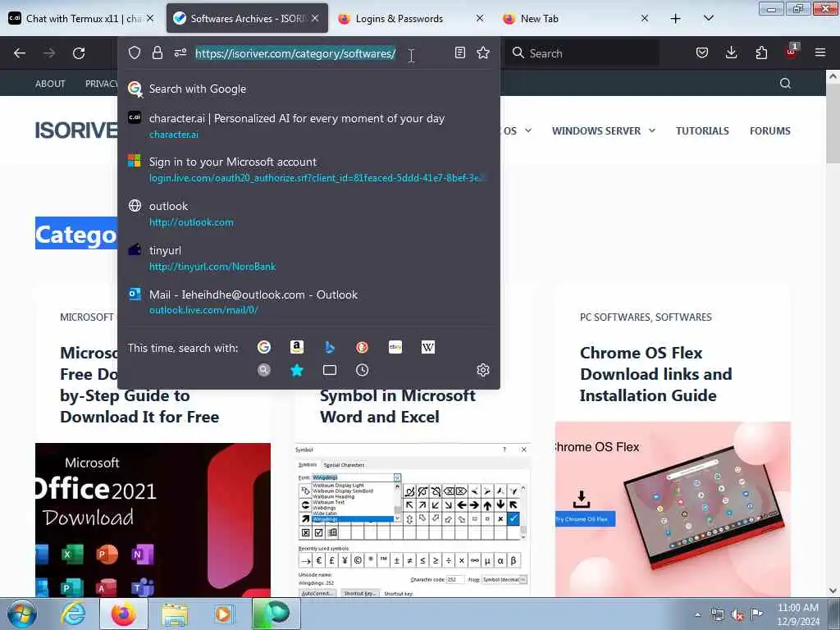The height and width of the screenshot is (630, 840).
Task: Open the Extensions menu
Action: (x=761, y=52)
